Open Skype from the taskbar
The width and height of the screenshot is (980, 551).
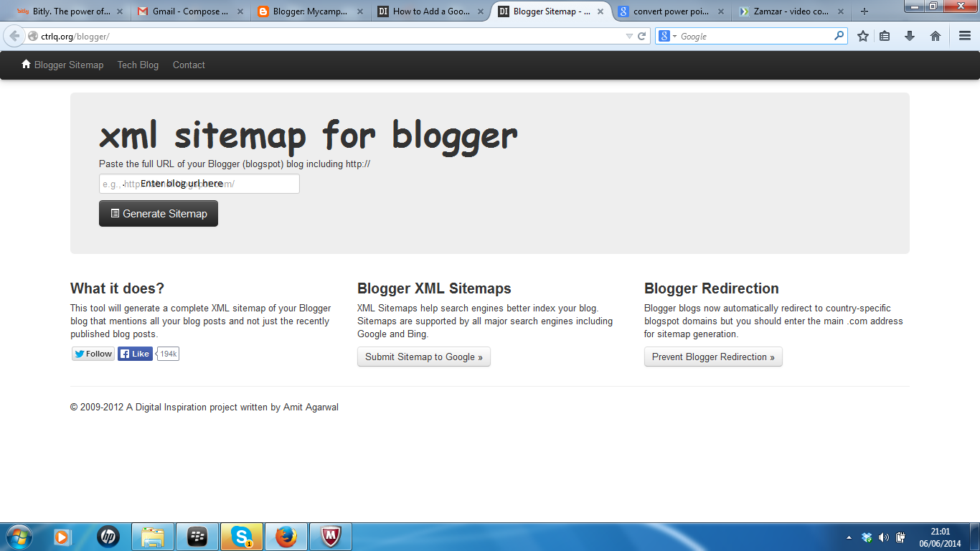tap(242, 537)
